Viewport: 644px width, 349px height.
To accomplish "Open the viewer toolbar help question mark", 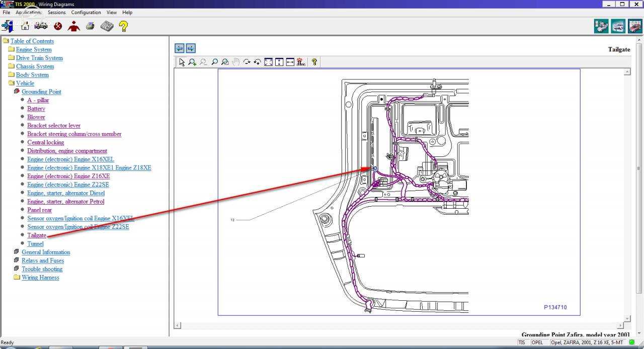I will click(314, 62).
